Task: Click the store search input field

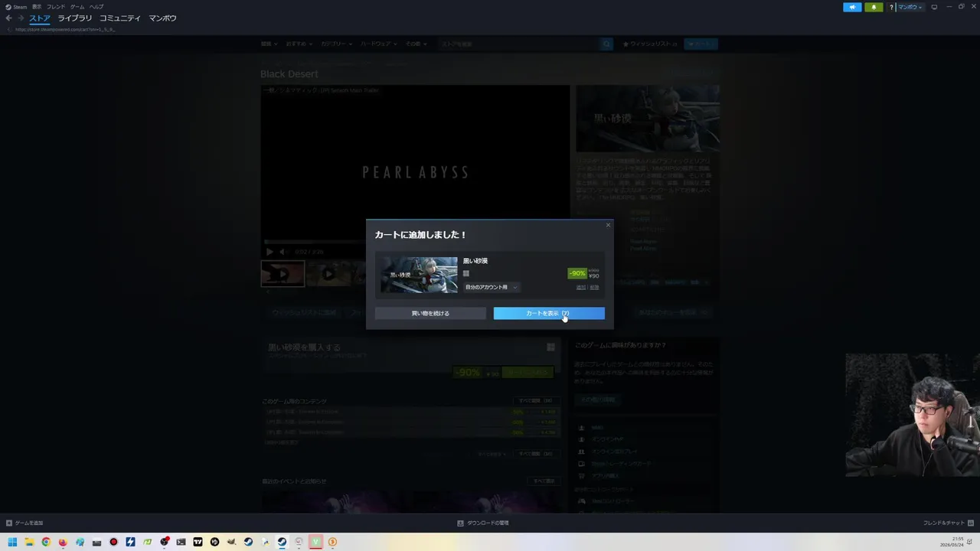Action: [519, 44]
